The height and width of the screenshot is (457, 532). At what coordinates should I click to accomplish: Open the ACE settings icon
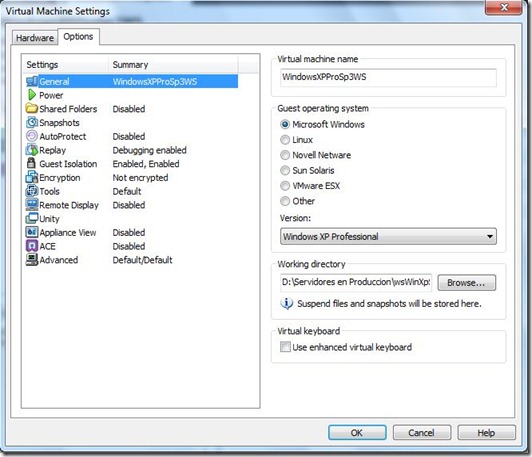click(x=32, y=246)
